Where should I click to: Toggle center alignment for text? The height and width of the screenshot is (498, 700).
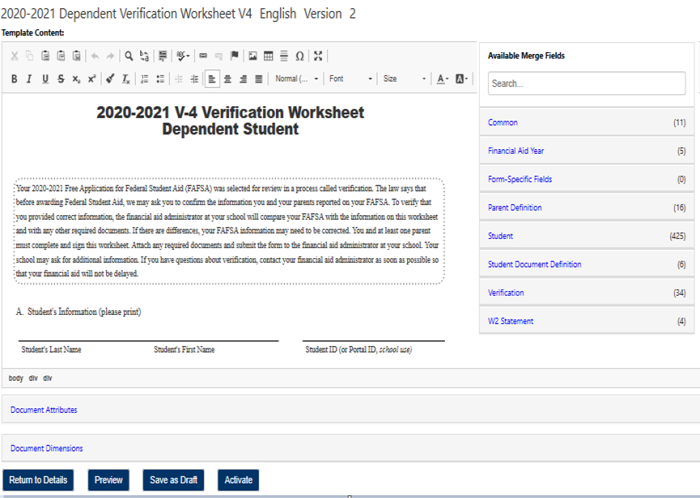click(x=228, y=79)
